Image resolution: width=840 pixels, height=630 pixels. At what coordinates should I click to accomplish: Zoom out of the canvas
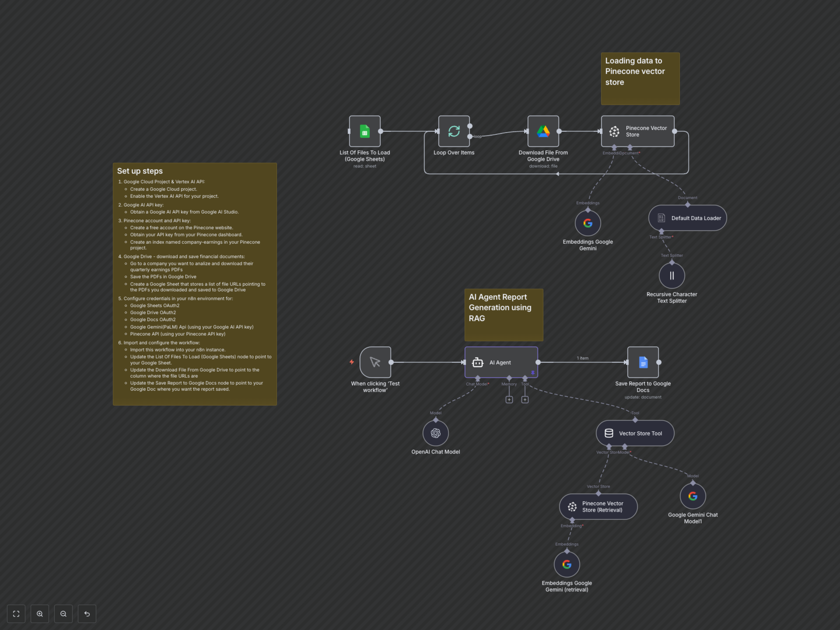click(63, 614)
